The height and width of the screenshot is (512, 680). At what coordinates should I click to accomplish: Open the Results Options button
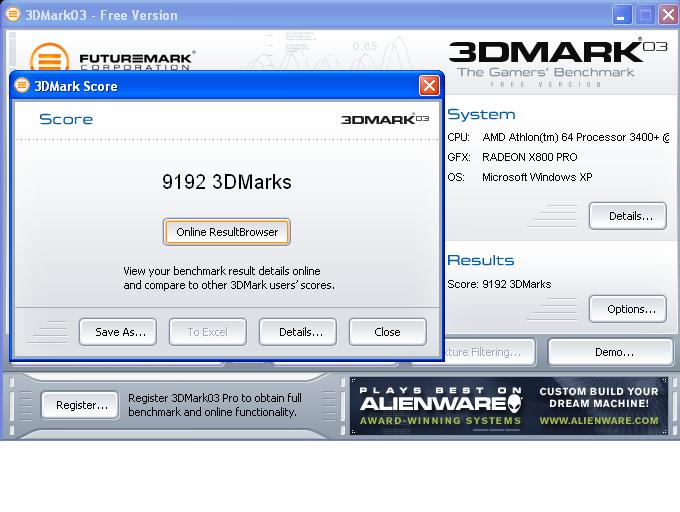628,309
